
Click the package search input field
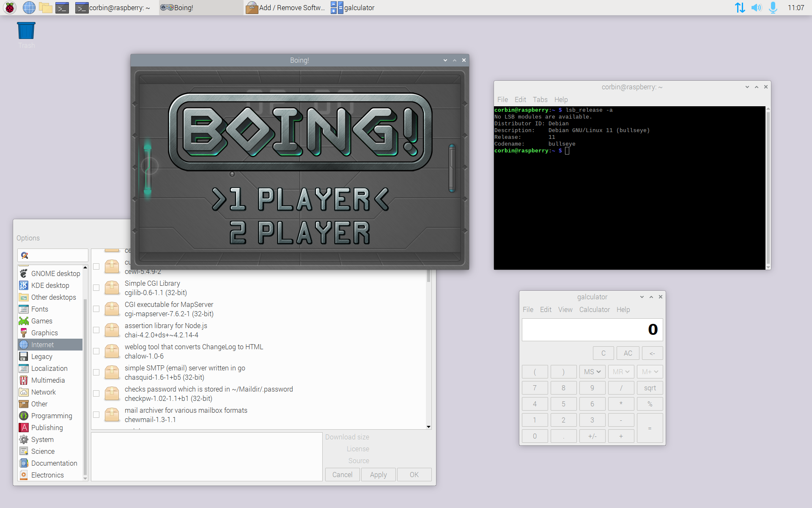(x=57, y=255)
